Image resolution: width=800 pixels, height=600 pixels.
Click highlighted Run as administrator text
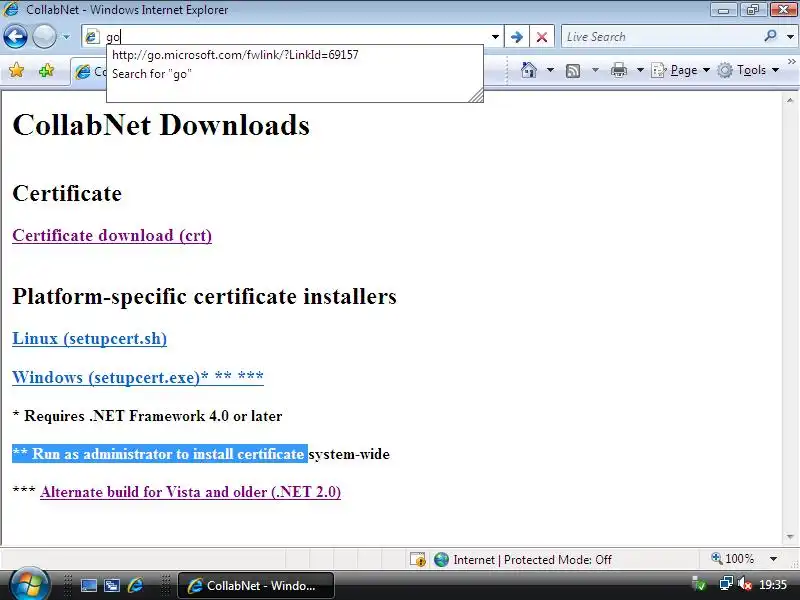click(160, 454)
